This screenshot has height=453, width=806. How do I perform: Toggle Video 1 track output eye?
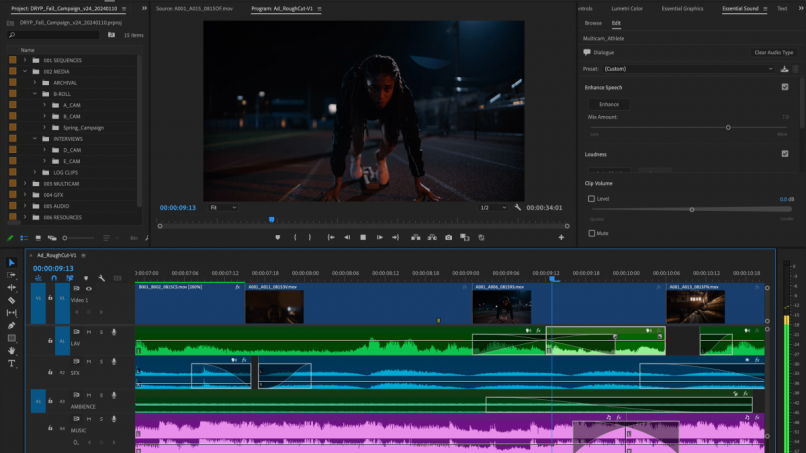pyautogui.click(x=88, y=288)
